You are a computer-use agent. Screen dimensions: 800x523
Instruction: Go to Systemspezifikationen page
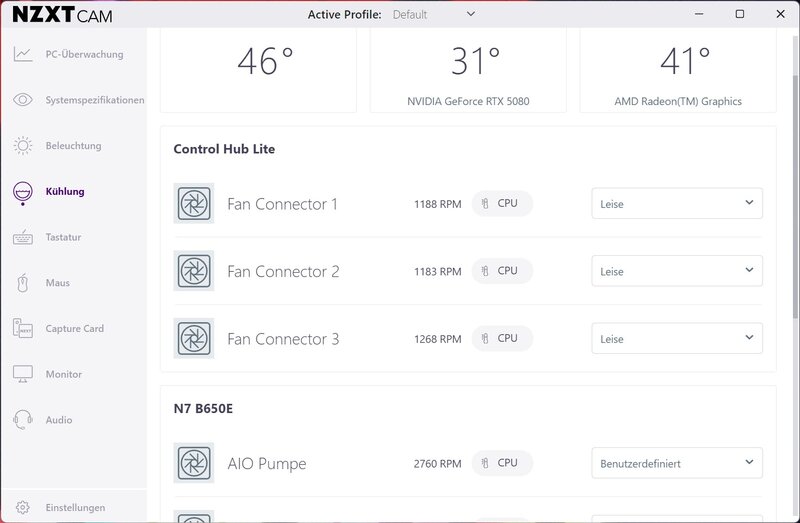pos(95,100)
